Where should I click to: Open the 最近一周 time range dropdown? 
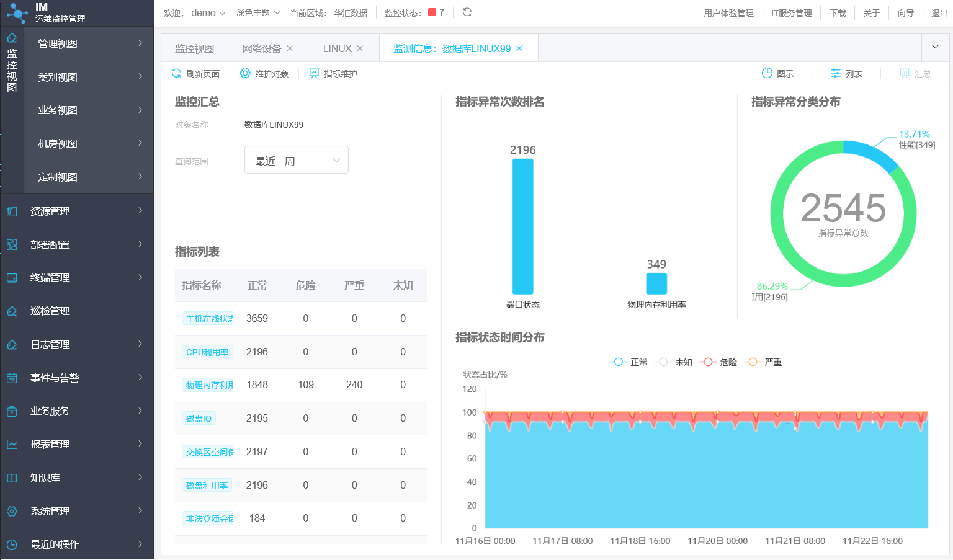click(296, 159)
